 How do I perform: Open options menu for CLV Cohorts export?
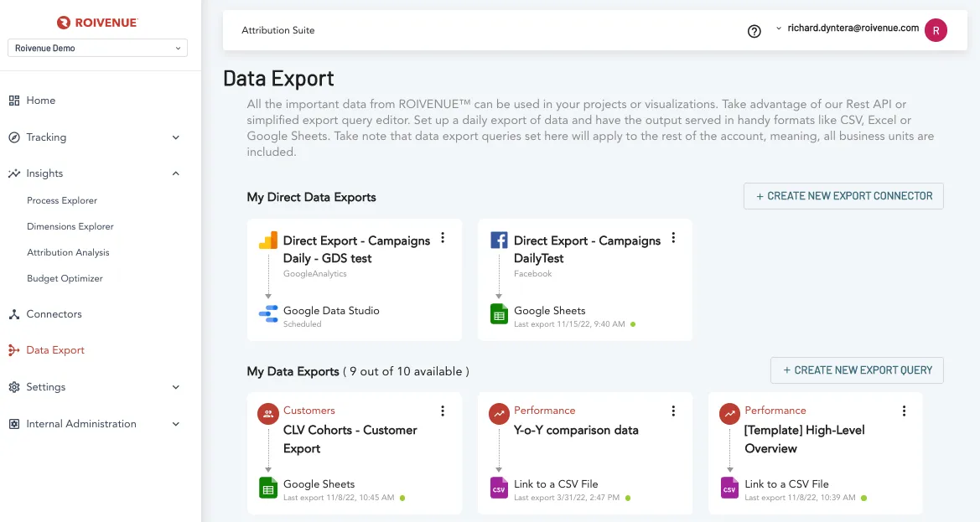tap(443, 411)
